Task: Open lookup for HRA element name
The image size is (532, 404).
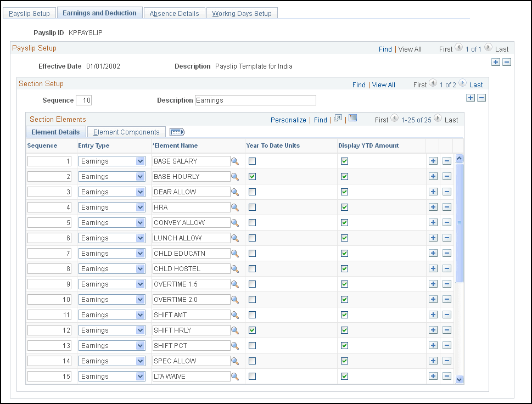Action: [235, 207]
